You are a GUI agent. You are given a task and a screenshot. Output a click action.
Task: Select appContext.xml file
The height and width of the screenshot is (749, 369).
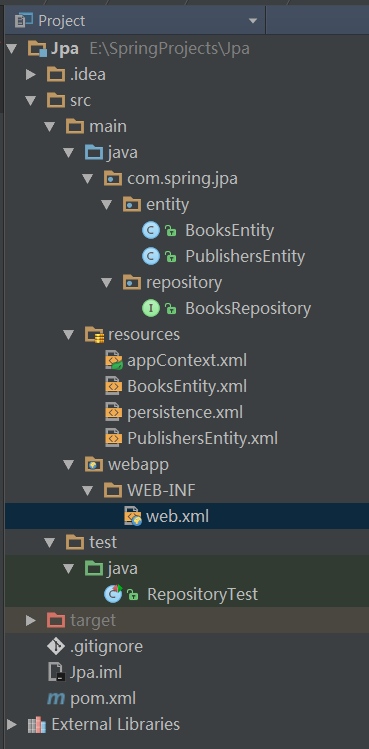click(x=187, y=361)
